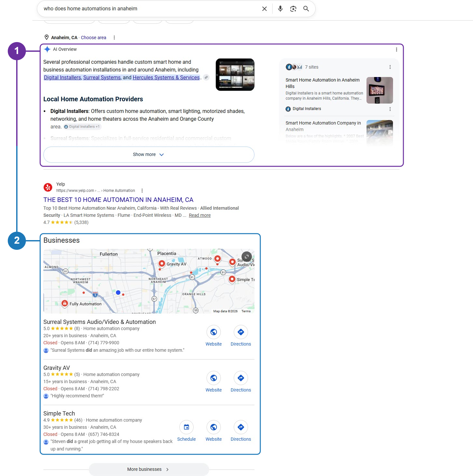Click the Anaheim location pin icon
Image resolution: width=473 pixels, height=476 pixels.
click(47, 37)
